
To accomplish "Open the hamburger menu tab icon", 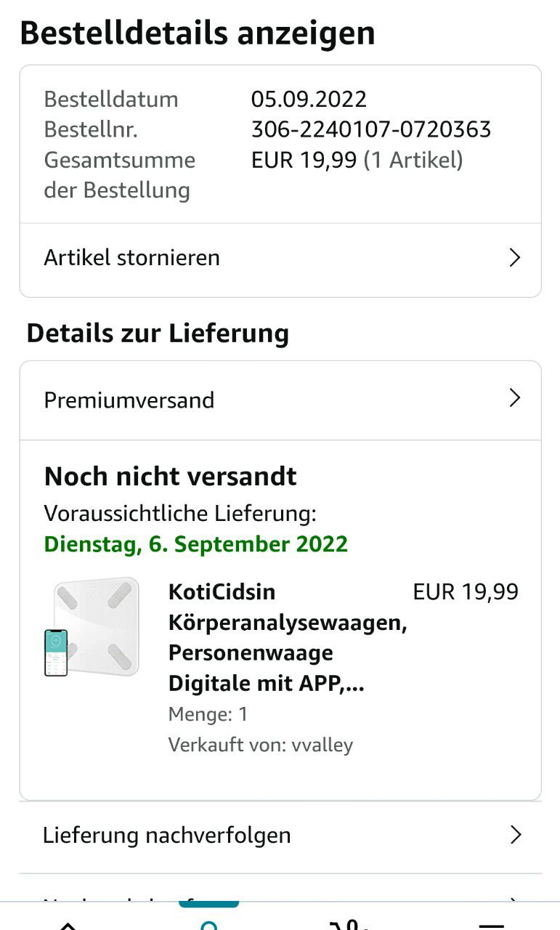I will [492, 925].
